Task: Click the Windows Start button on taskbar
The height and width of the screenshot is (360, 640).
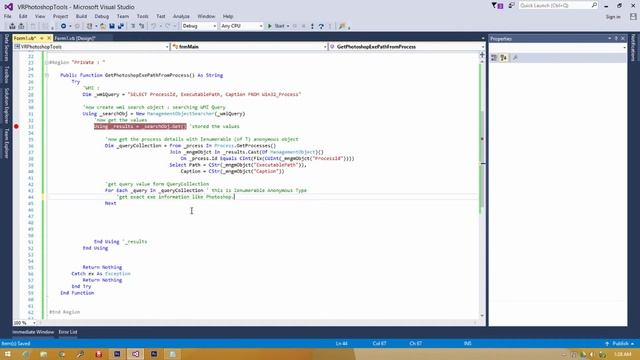Action: coord(7,354)
